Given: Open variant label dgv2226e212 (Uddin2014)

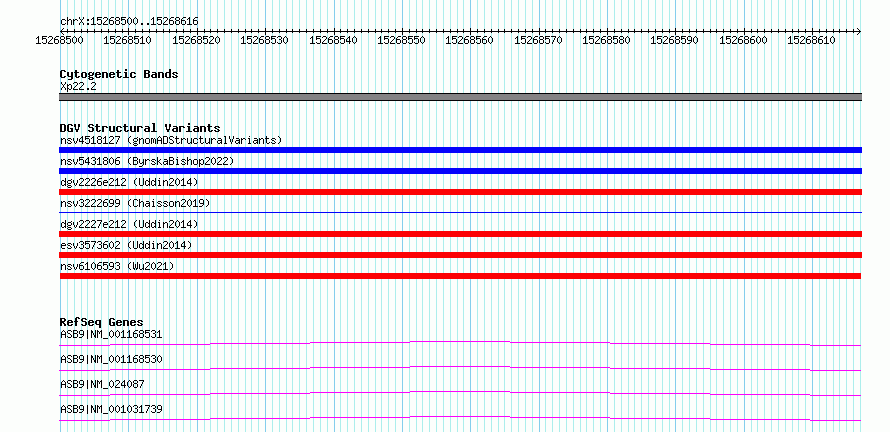Looking at the screenshot, I should click(x=129, y=182).
